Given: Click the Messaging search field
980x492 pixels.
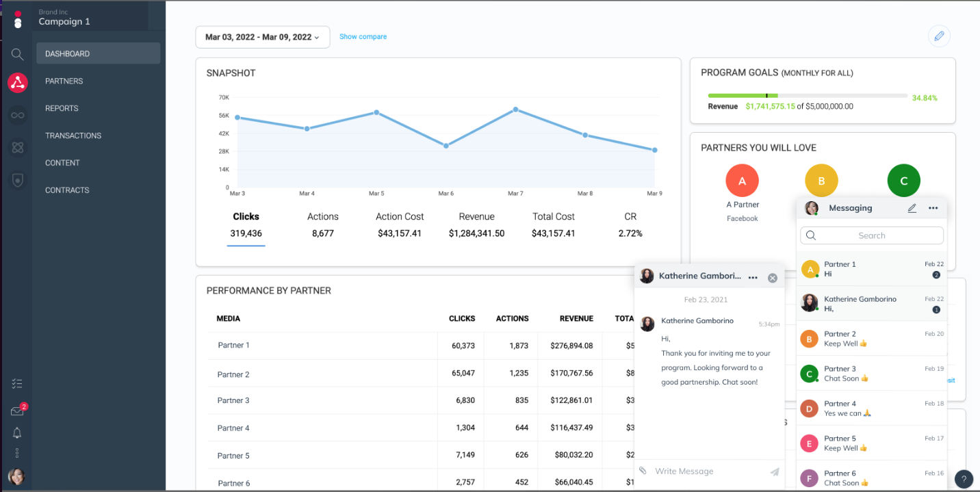Looking at the screenshot, I should pos(872,235).
